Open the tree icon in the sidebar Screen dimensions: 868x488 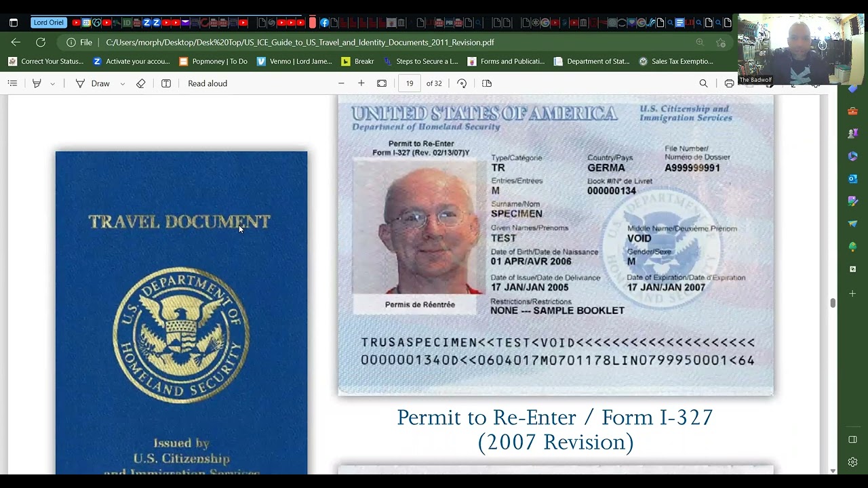pos(852,247)
